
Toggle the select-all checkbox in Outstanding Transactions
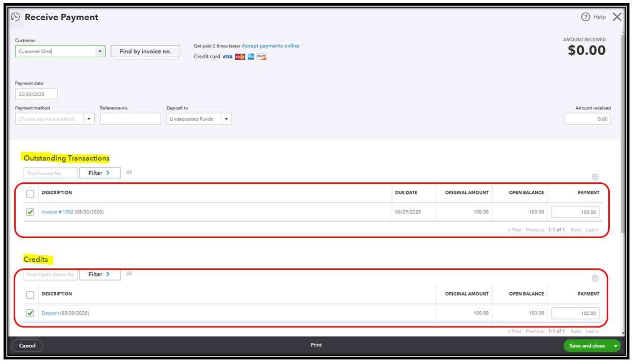[30, 193]
